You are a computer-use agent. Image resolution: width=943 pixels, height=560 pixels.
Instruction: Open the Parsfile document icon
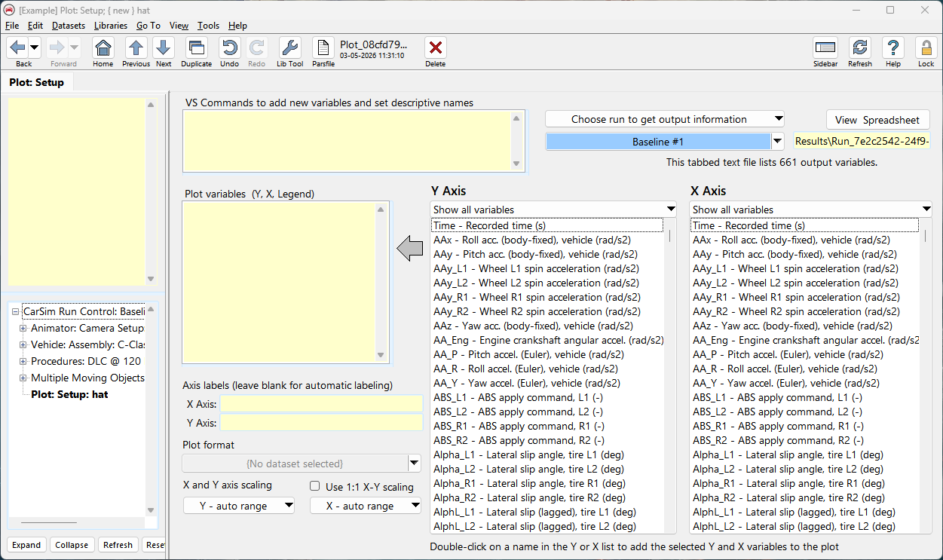point(323,49)
